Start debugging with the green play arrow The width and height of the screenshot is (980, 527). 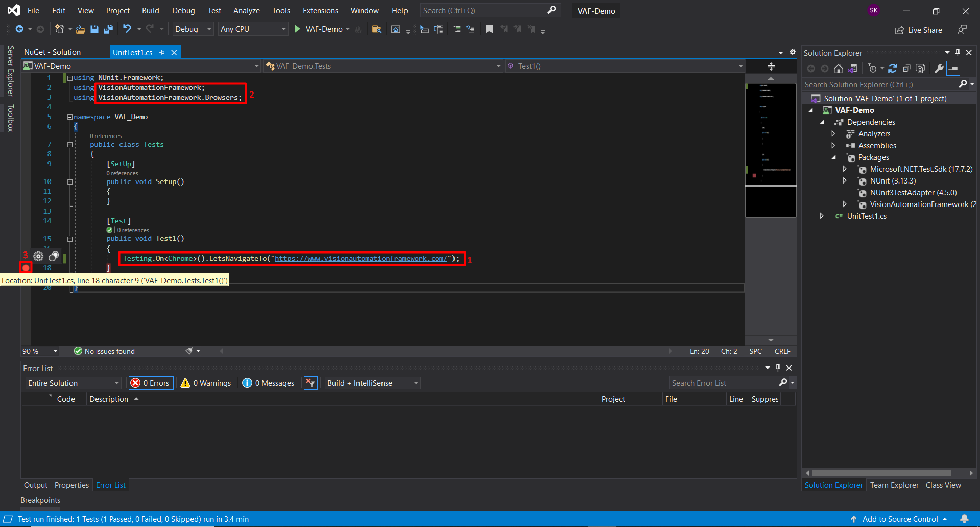click(297, 29)
